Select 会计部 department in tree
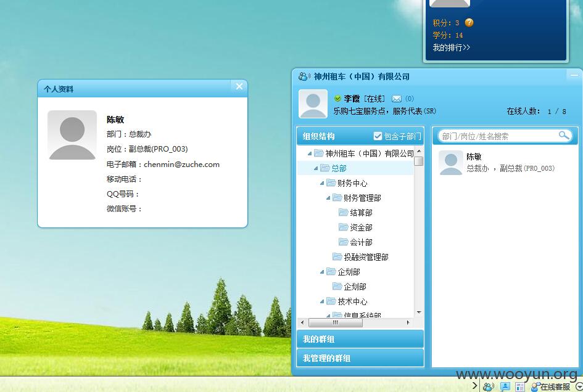 tap(361, 242)
